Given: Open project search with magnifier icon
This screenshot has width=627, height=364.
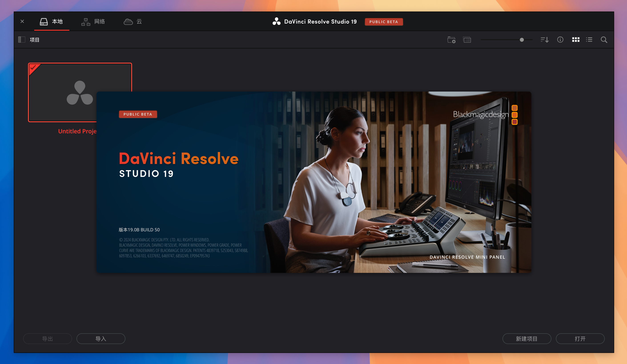Looking at the screenshot, I should (x=604, y=40).
